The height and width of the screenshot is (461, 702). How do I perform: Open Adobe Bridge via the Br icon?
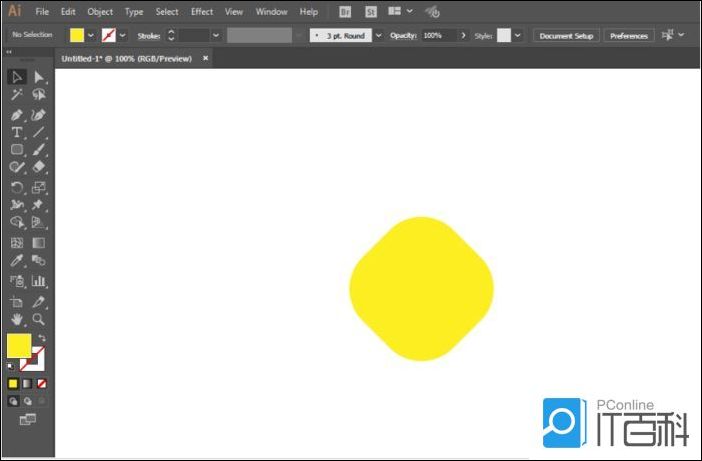pos(345,12)
